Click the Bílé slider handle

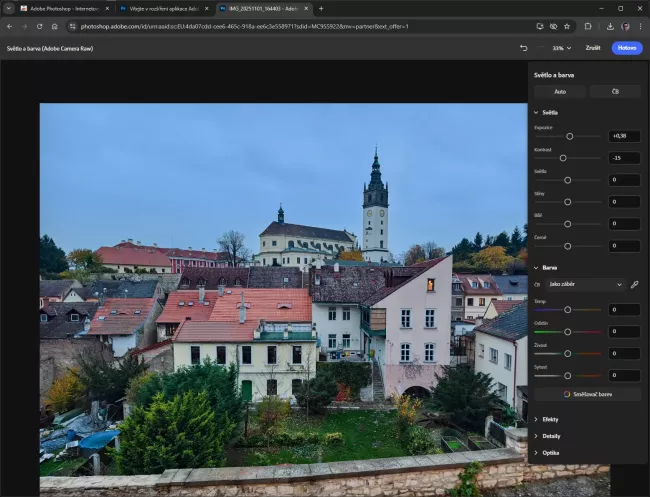(568, 224)
